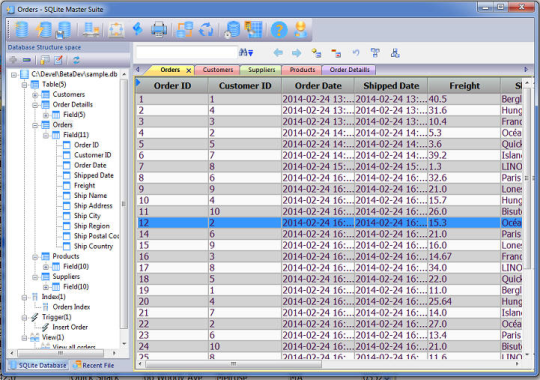The image size is (540, 380).
Task: Collapse the Field(11) node under Orders
Action: point(46,135)
